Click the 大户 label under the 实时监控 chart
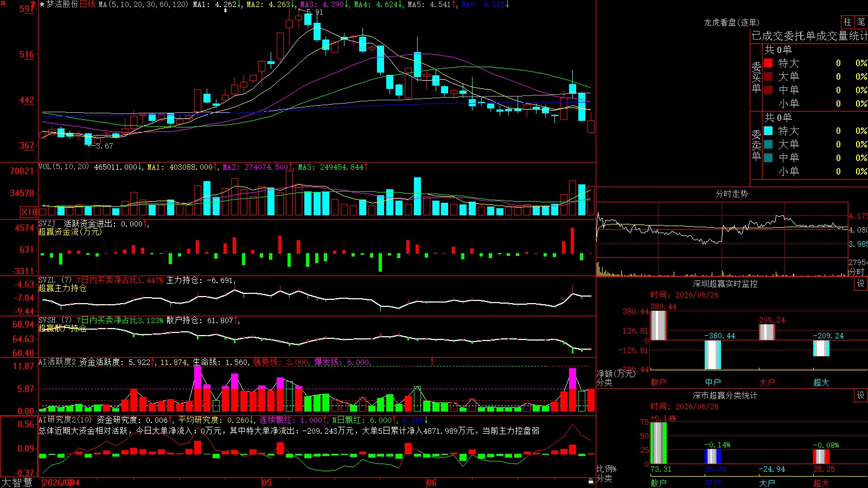 coord(767,382)
